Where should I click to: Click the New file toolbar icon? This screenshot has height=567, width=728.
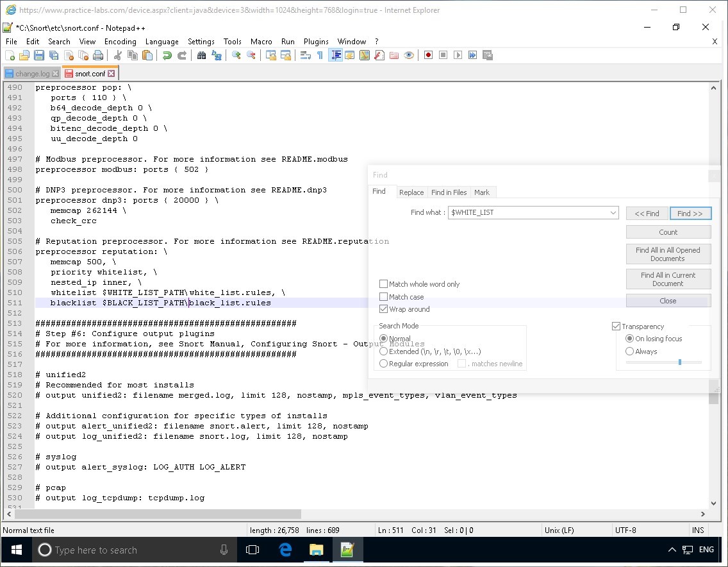click(x=10, y=55)
